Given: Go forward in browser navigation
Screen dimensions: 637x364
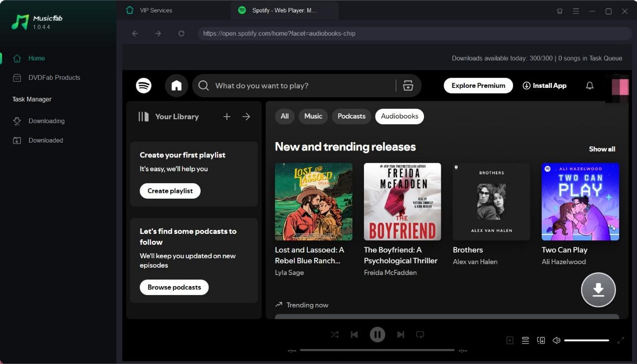Looking at the screenshot, I should click(158, 33).
